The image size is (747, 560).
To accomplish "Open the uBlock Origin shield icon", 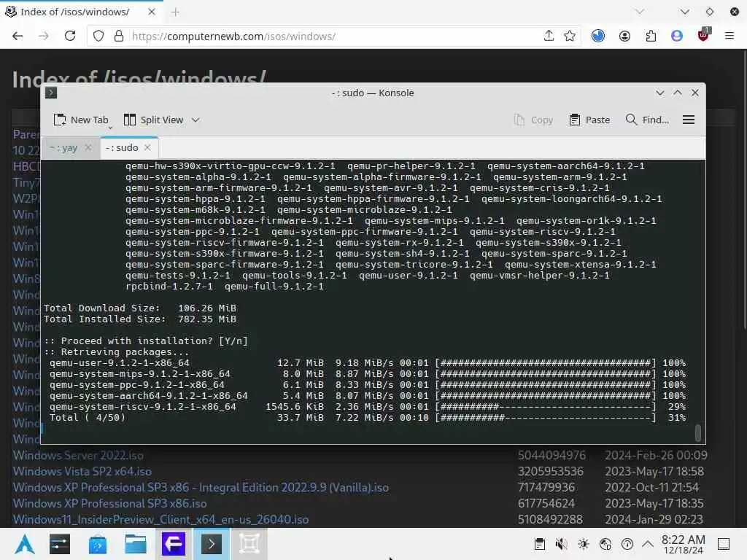I will tap(704, 35).
